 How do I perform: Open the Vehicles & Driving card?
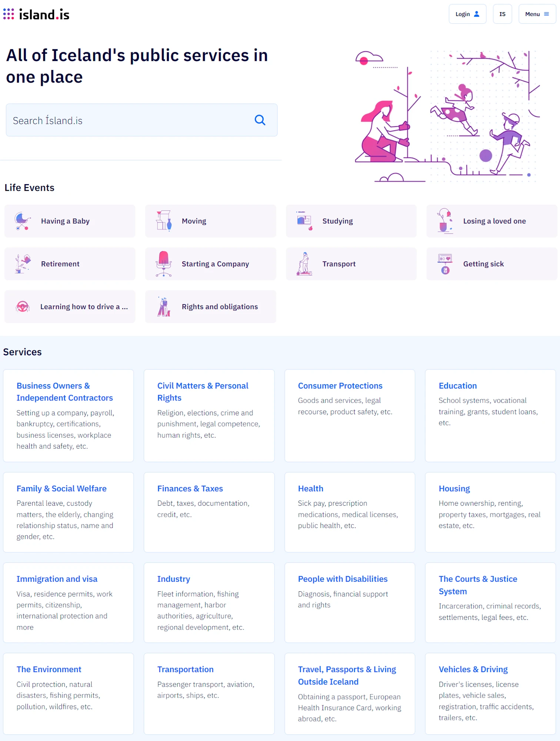(491, 694)
